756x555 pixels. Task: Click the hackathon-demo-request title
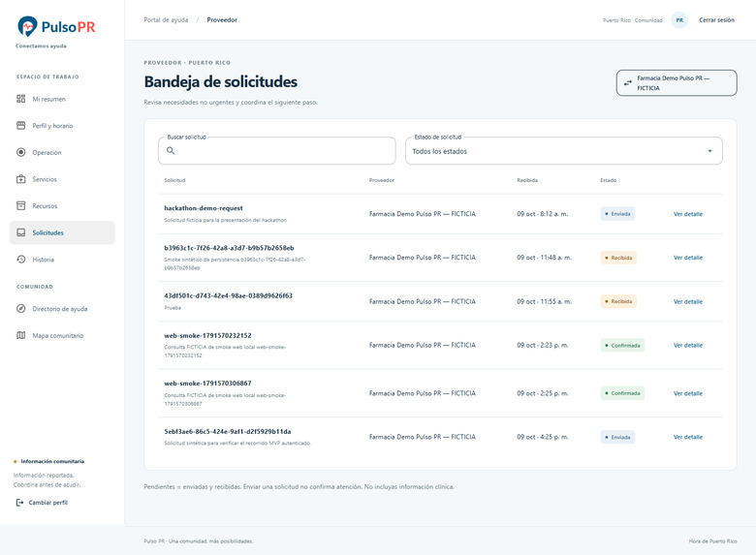[x=204, y=208]
